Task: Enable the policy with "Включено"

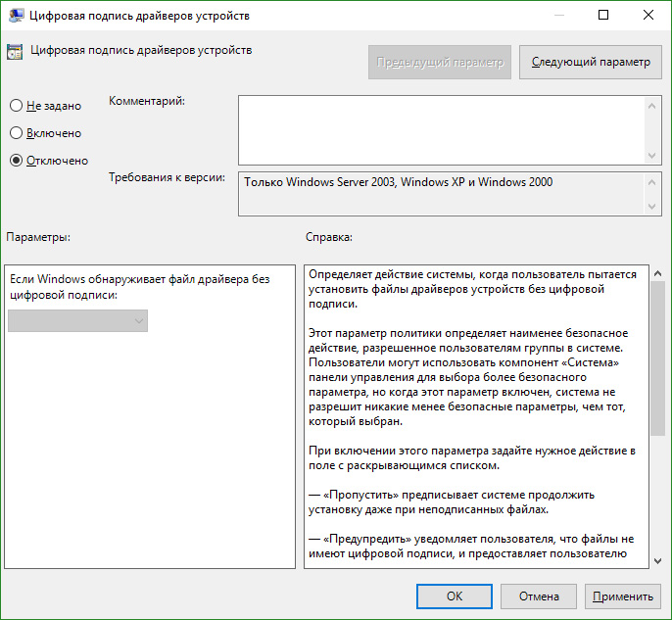Action: coord(16,133)
